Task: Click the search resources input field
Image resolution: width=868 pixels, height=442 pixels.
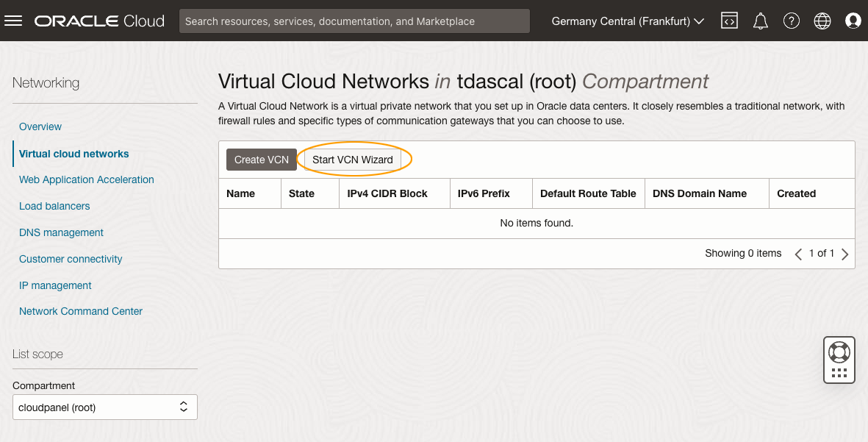Action: (354, 21)
